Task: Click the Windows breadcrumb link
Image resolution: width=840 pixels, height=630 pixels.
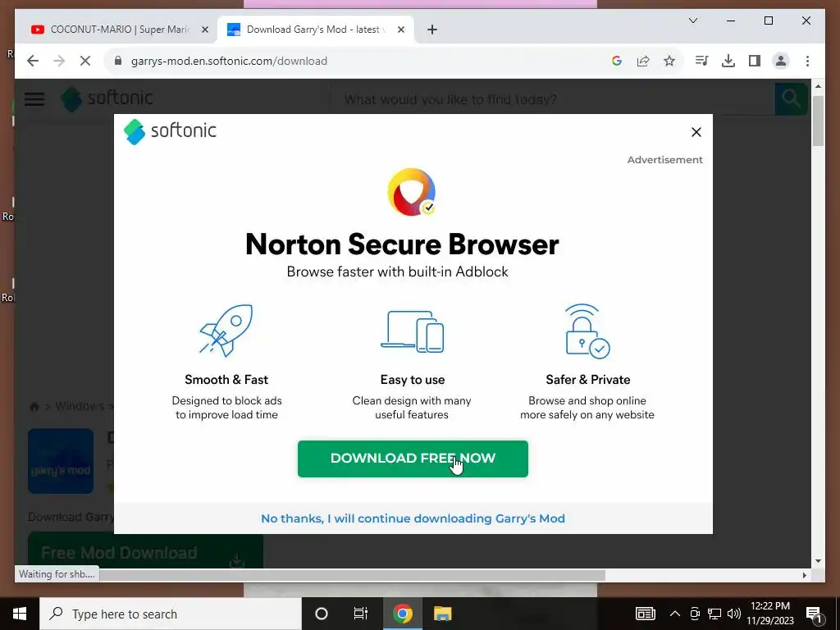Action: [x=80, y=406]
